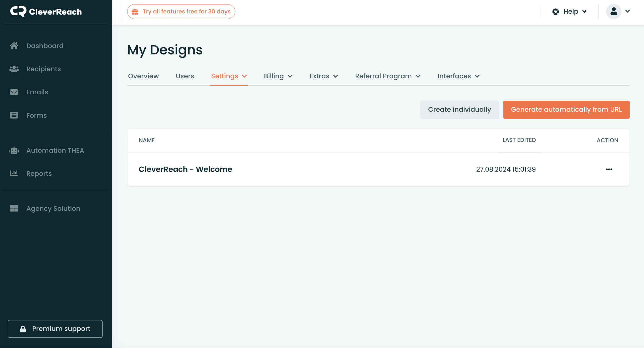Open the Referral Program tab label
The width and height of the screenshot is (644, 348).
coord(383,76)
